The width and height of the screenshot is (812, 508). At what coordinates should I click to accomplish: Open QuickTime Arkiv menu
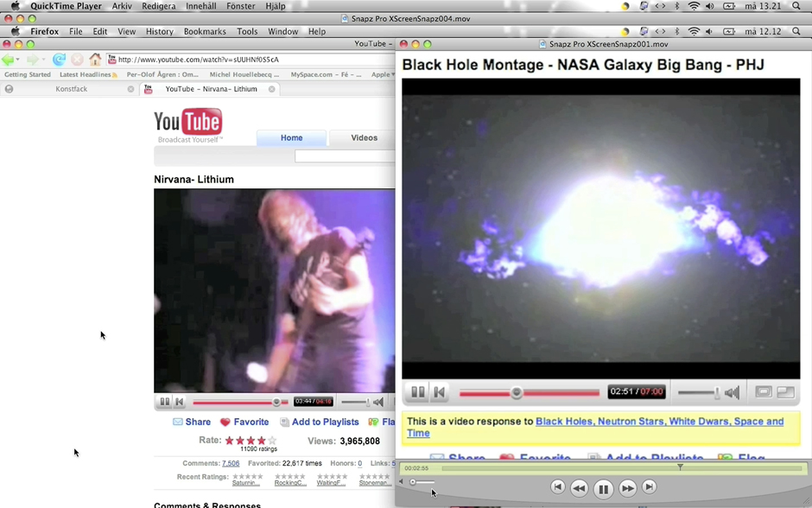tap(122, 6)
